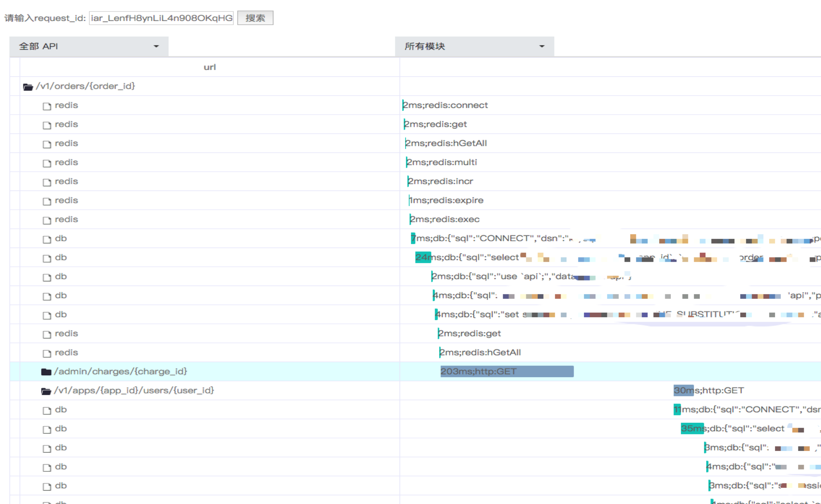Expand the /admin/charges/{charge_id} tree node
The image size is (821, 504).
(x=120, y=371)
